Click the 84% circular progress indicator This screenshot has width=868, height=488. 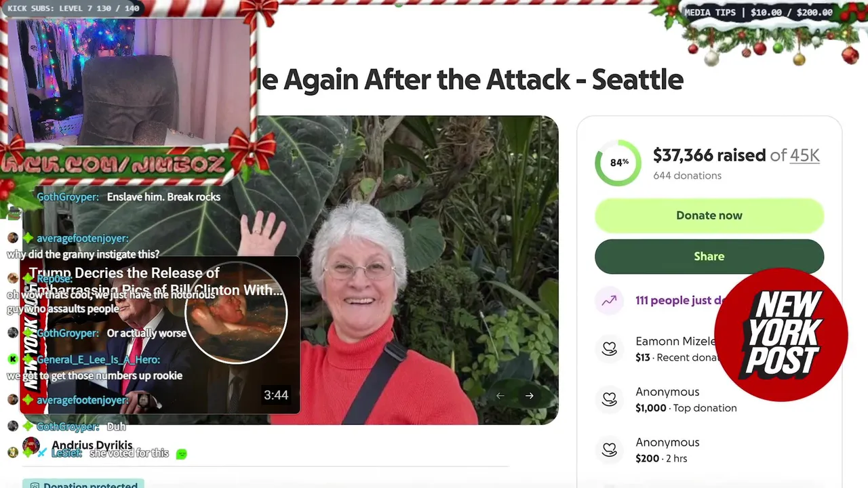click(618, 163)
